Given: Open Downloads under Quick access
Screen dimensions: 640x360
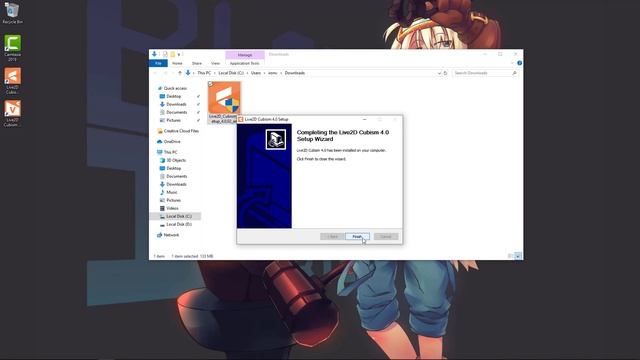Looking at the screenshot, I should (176, 104).
